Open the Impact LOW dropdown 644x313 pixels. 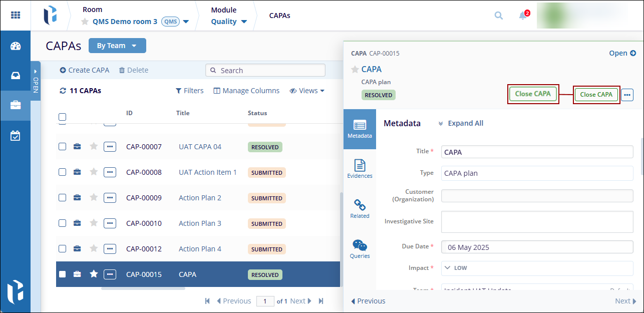coord(537,268)
